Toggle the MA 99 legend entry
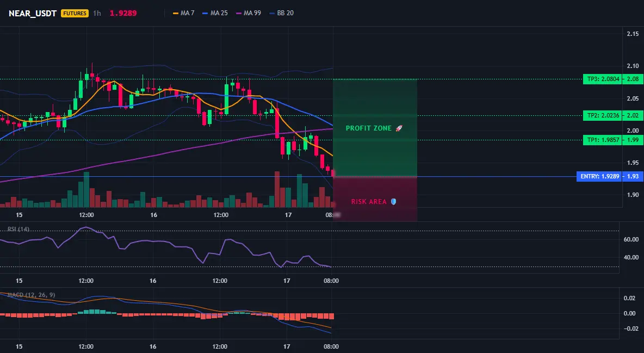Viewport: 644px width, 353px height. (249, 13)
